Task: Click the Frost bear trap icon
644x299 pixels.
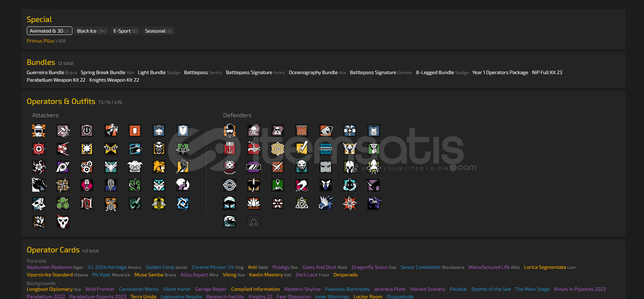Action: coord(326,149)
